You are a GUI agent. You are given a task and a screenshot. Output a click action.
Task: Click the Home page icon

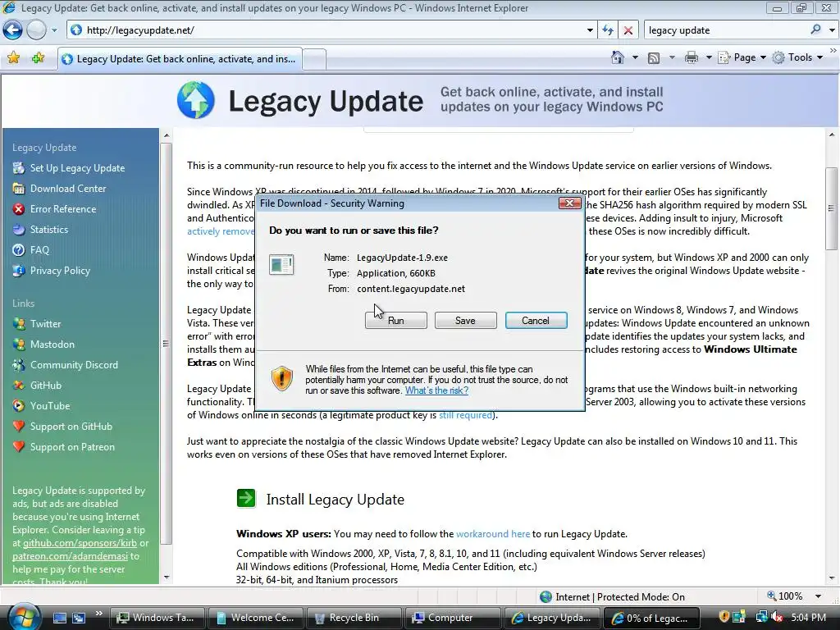[x=617, y=57]
